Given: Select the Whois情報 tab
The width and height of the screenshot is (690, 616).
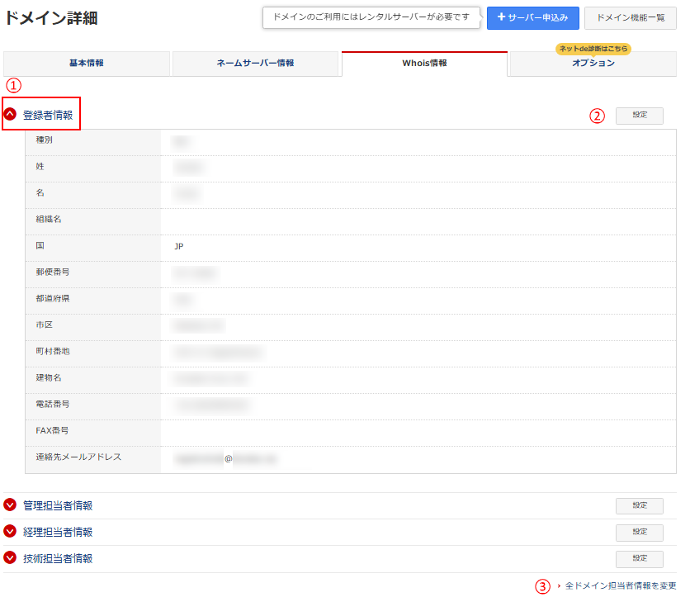Looking at the screenshot, I should (425, 64).
